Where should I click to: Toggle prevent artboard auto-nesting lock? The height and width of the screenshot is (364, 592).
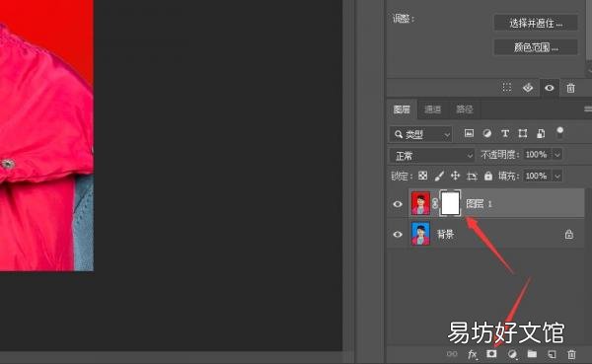pyautogui.click(x=472, y=176)
